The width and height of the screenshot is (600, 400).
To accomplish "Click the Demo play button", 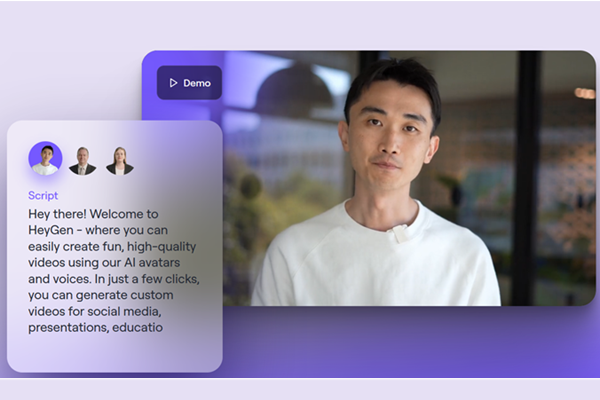I will click(x=189, y=83).
